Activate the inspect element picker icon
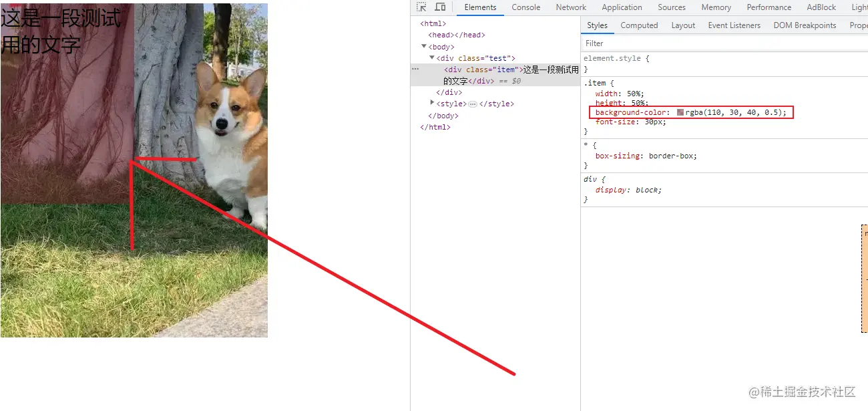 (x=421, y=7)
